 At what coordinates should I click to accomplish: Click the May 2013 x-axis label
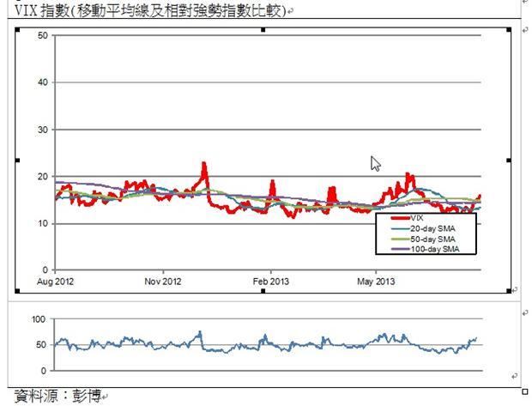click(375, 281)
